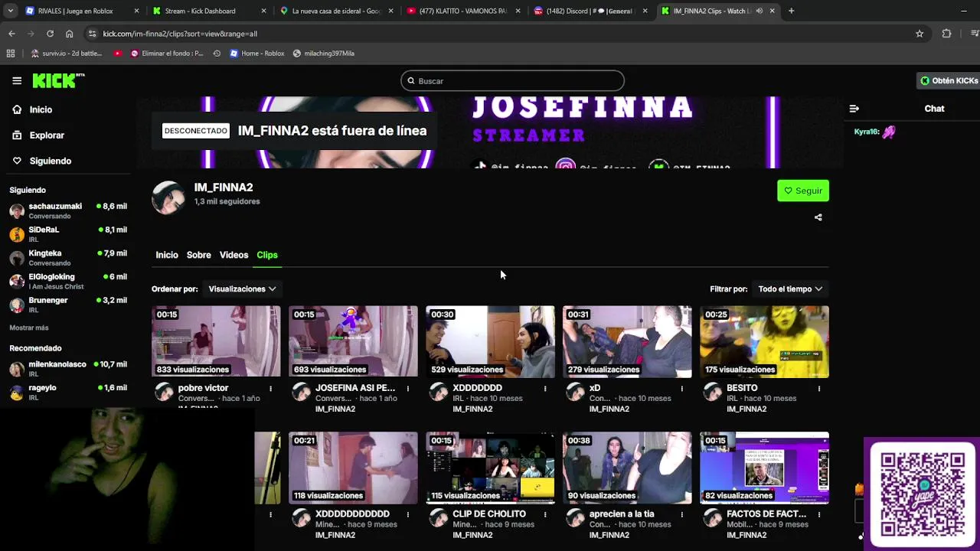Open Explorar in the sidebar

47,135
